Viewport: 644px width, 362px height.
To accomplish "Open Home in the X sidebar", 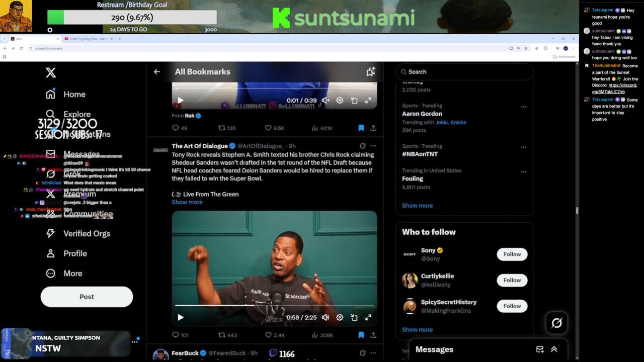I will 66,95.
